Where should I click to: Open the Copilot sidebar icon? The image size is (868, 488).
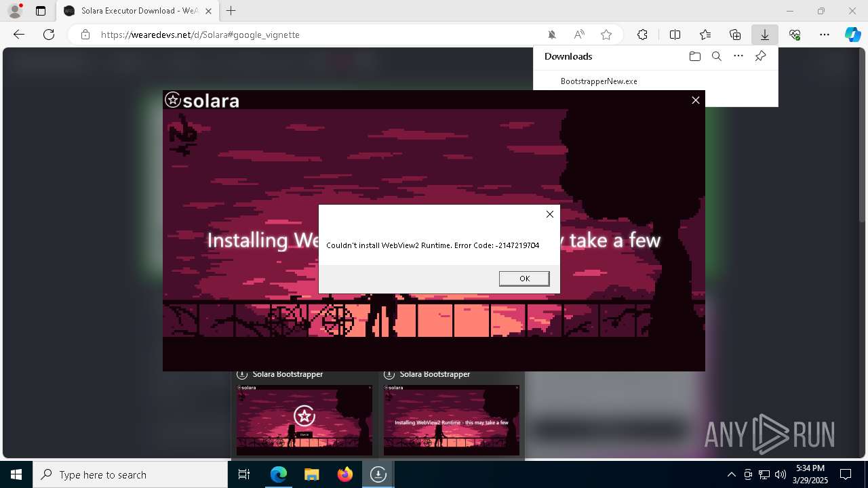(x=852, y=35)
